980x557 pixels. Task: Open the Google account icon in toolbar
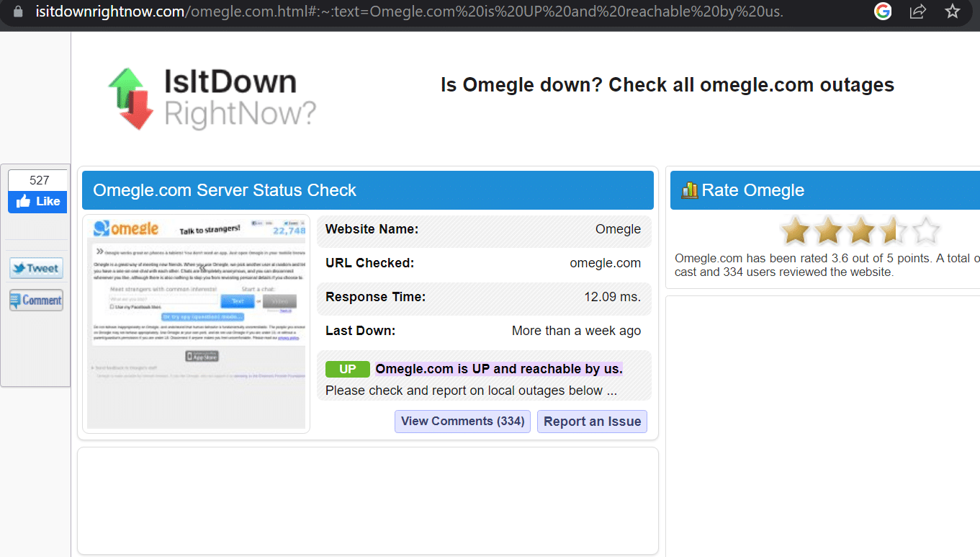[x=883, y=12]
